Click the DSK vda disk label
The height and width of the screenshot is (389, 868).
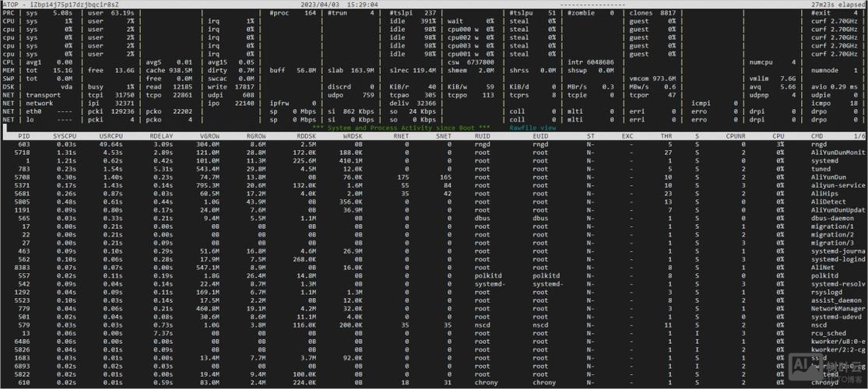pos(66,86)
